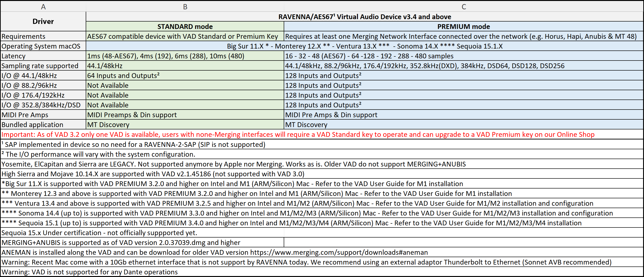Select the premium MIDI Pre Amps & Din support cell
The image size is (644, 277).
(x=464, y=115)
